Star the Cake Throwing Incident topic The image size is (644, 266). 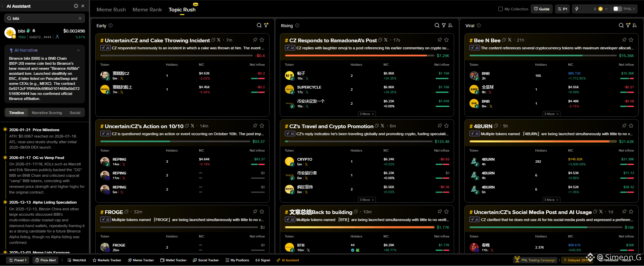(262, 40)
